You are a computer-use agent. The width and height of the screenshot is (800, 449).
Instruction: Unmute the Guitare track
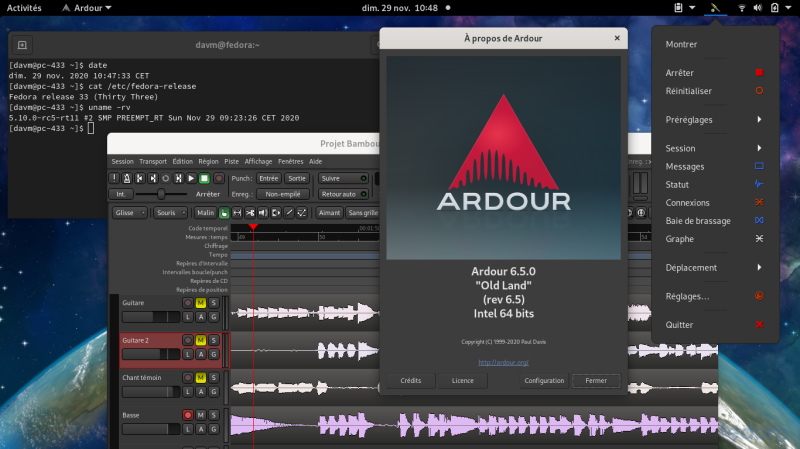(200, 303)
